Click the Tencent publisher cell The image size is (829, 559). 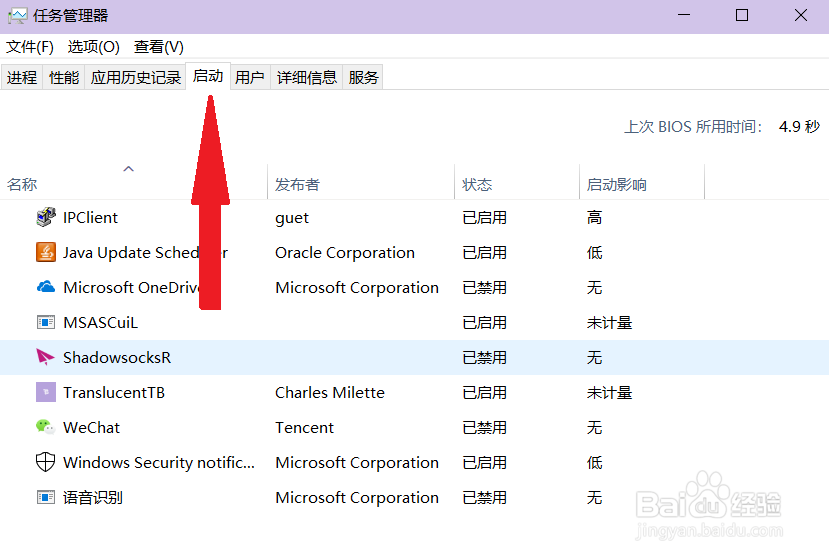[305, 427]
